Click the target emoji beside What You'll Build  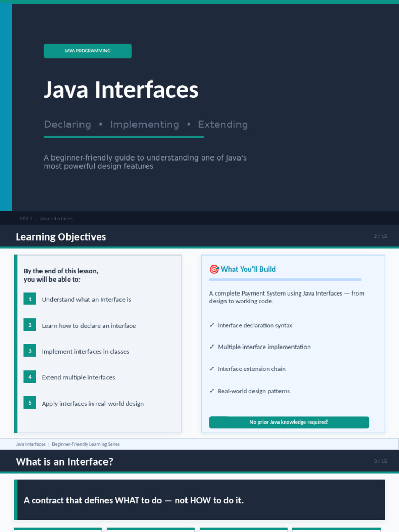tap(214, 269)
